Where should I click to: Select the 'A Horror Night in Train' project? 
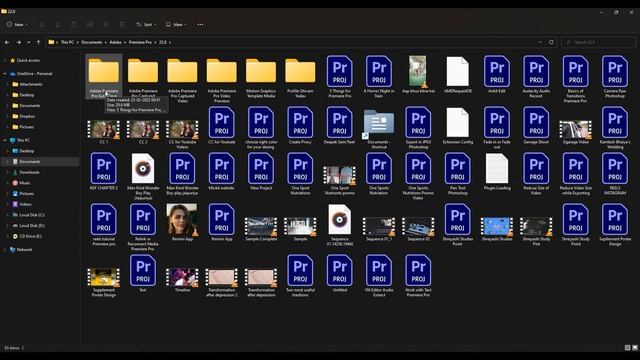click(x=379, y=77)
